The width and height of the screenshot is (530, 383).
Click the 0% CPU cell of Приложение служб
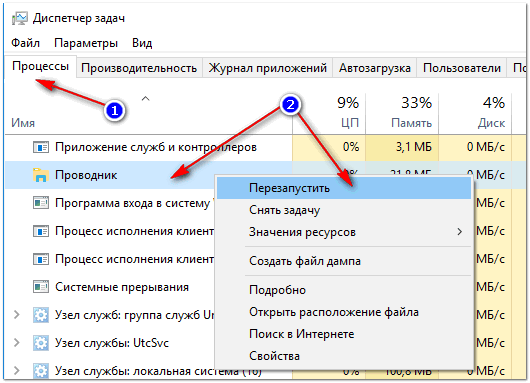[329, 147]
